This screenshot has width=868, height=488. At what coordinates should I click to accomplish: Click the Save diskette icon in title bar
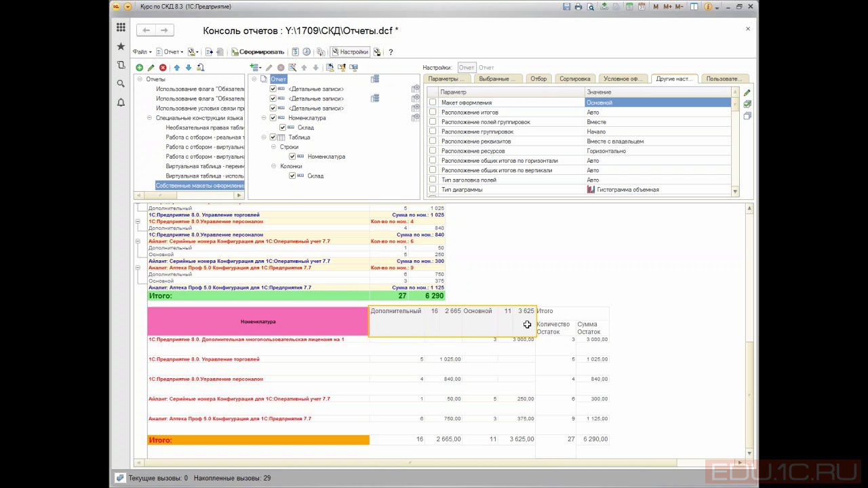point(566,6)
